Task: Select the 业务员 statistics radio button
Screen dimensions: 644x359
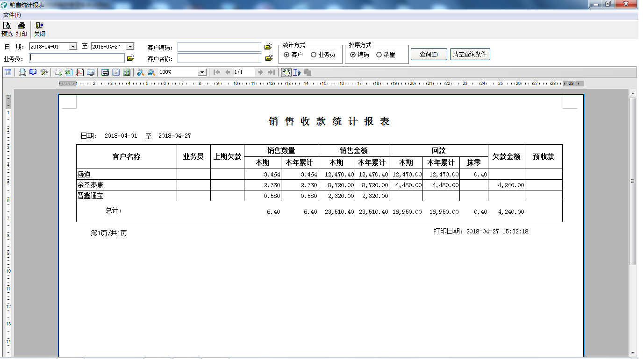Action: [314, 55]
